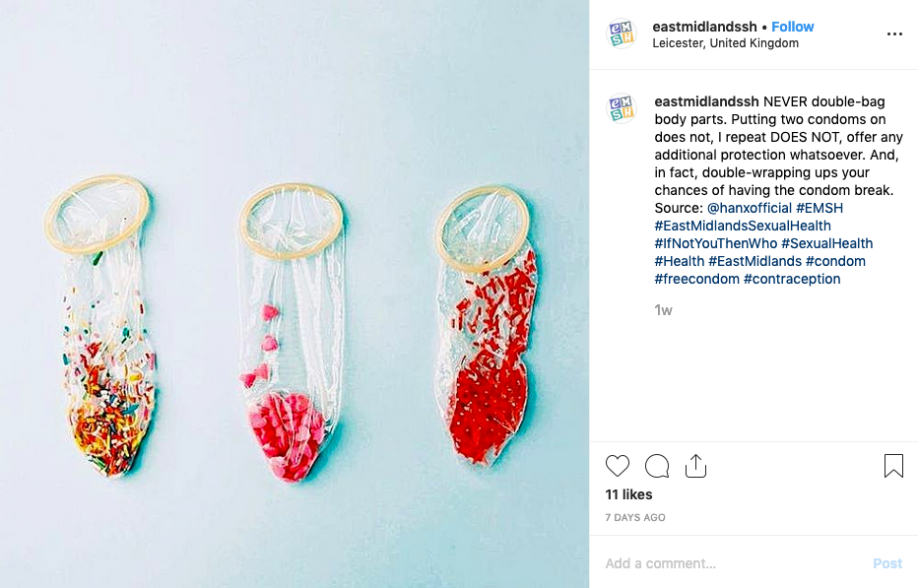Open #contraception hashtag
The width and height of the screenshot is (918, 588).
792,279
